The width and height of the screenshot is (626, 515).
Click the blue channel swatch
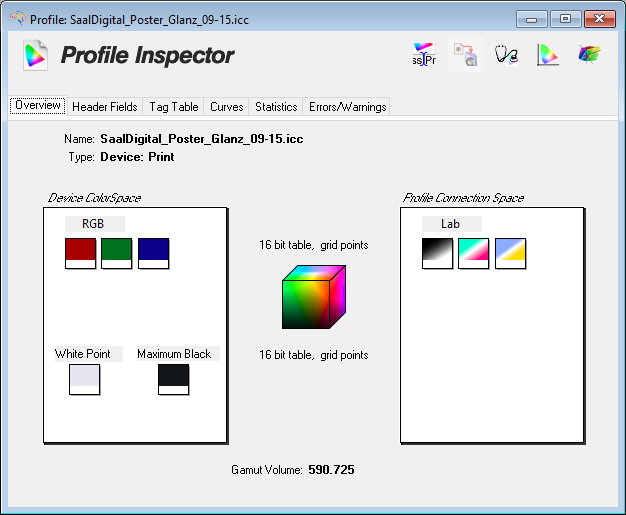[153, 253]
